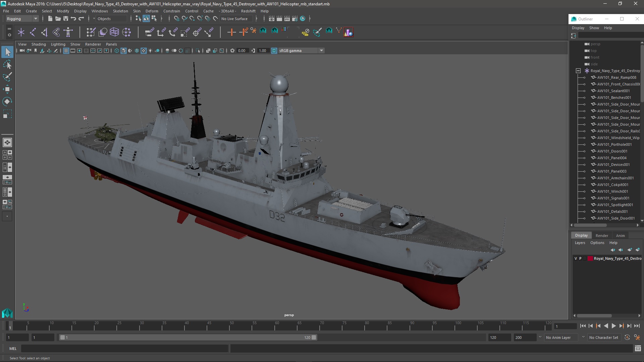The image size is (644, 362).
Task: Activate the Move tool in toolbox
Action: 7,89
